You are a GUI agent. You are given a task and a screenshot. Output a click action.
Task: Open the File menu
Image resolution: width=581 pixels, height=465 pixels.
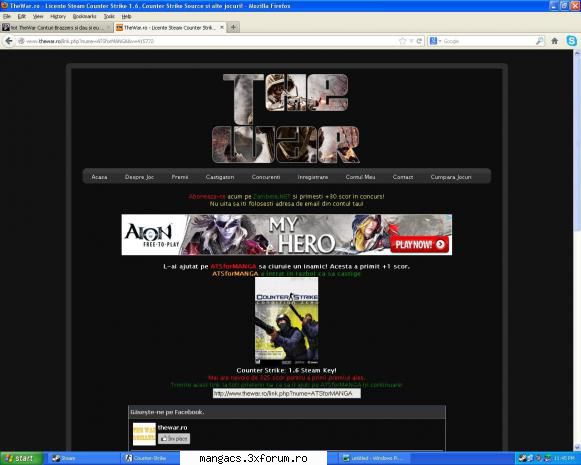[7, 16]
